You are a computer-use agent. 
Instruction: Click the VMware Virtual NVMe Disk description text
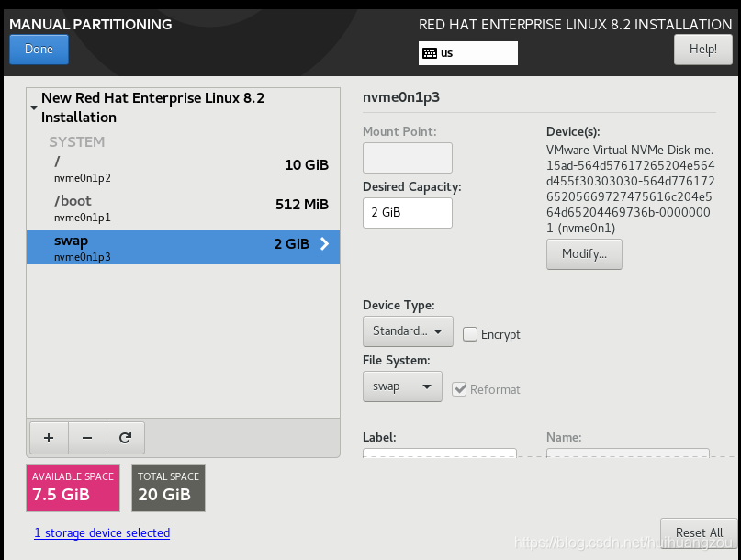tap(630, 189)
